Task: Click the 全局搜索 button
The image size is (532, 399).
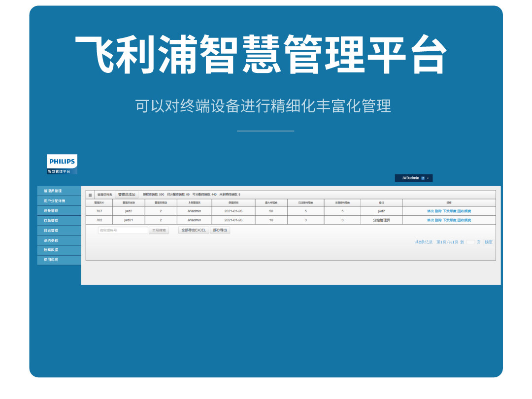Action: point(159,231)
